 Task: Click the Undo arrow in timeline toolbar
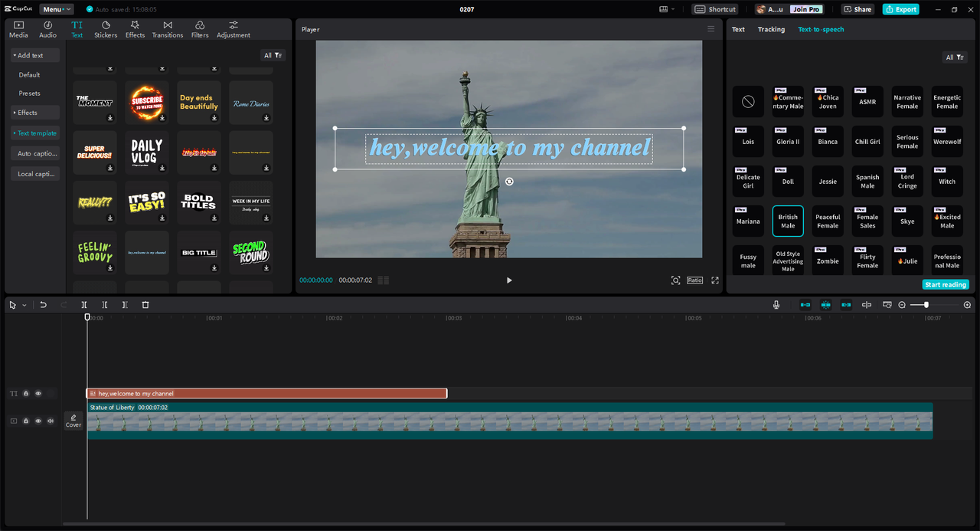[44, 305]
